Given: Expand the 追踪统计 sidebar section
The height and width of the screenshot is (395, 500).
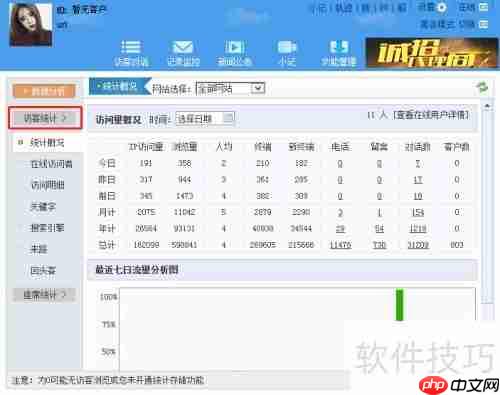Looking at the screenshot, I should tap(45, 295).
